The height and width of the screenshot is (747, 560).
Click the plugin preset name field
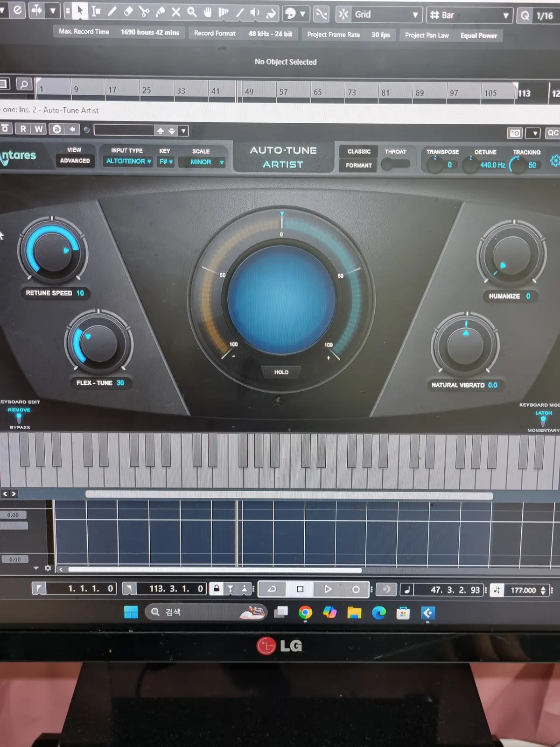pos(124,130)
